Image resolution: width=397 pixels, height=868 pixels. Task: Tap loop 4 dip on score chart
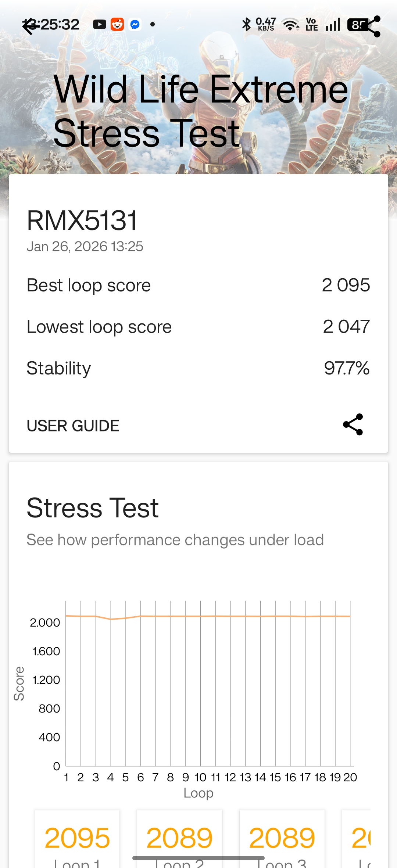pos(111,619)
